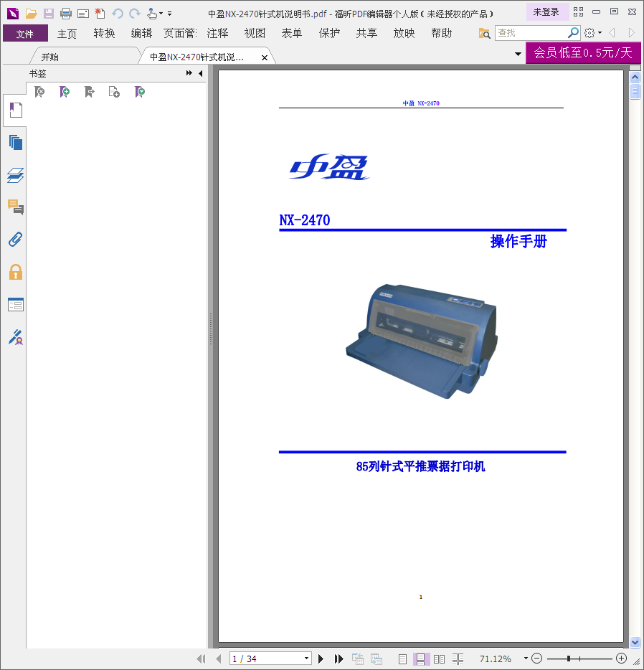The width and height of the screenshot is (644, 670).
Task: Open the 注释 ribbon tab
Action: click(218, 33)
